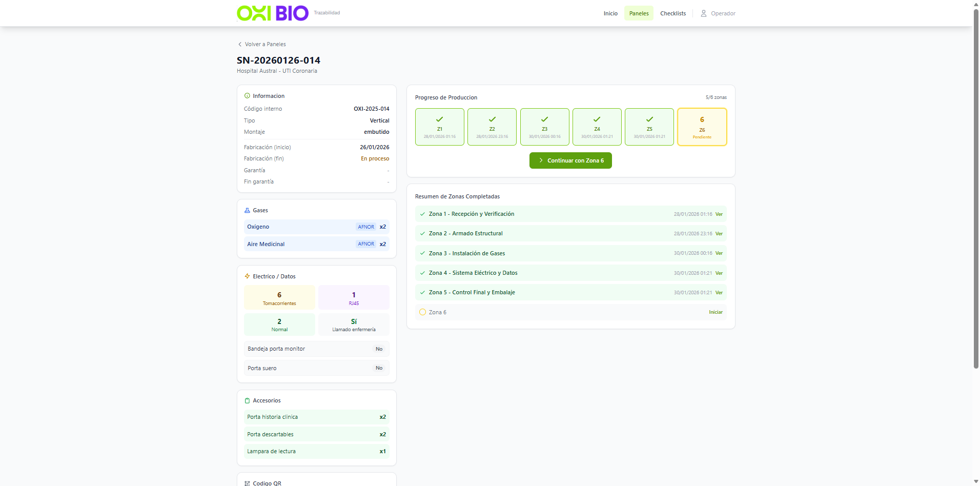Screen dimensions: 980x486
Task: Click Volver a Paneles link
Action: tap(261, 44)
